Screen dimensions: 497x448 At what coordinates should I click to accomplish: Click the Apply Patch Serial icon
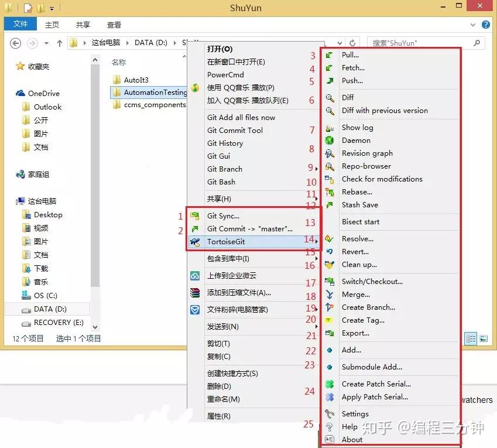(x=330, y=397)
